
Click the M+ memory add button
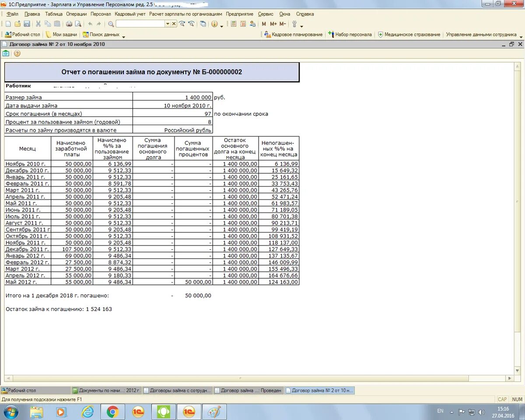(x=273, y=24)
